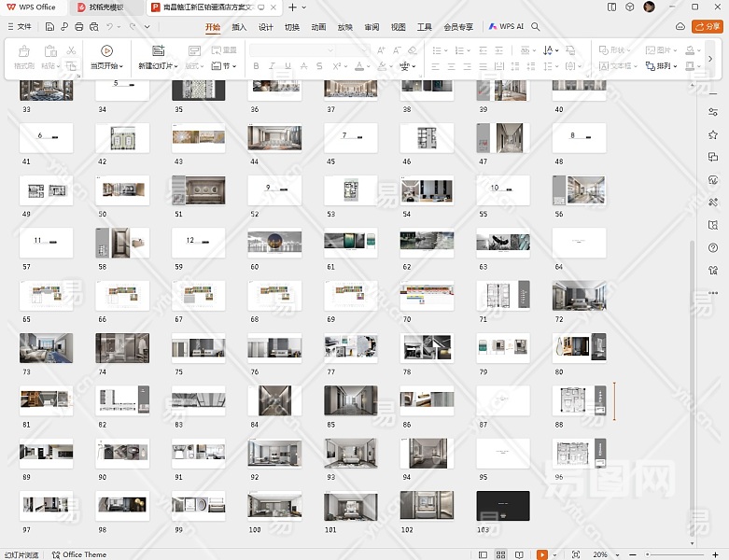The image size is (729, 560).
Task: Click the print icon in quick access toolbar
Action: (78, 27)
